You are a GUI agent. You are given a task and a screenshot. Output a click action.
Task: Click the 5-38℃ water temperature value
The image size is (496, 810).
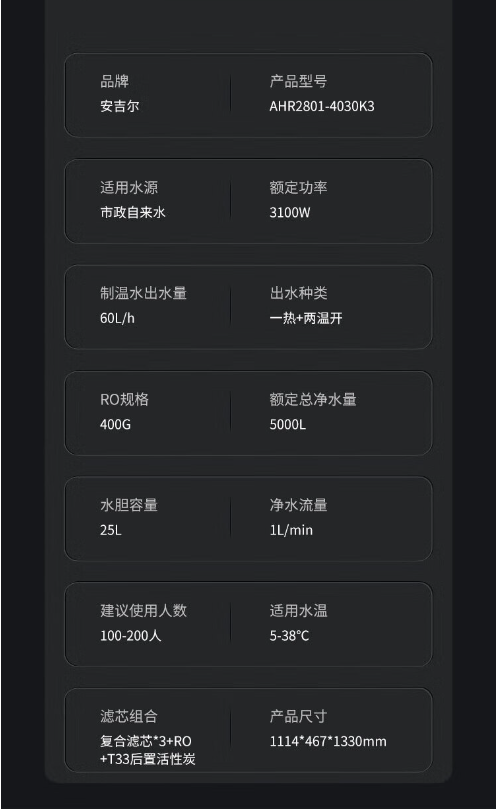click(289, 636)
